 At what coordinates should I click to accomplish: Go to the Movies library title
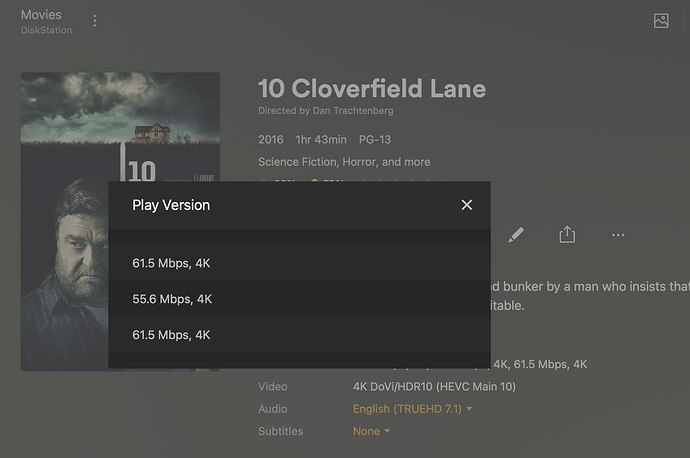tap(41, 15)
